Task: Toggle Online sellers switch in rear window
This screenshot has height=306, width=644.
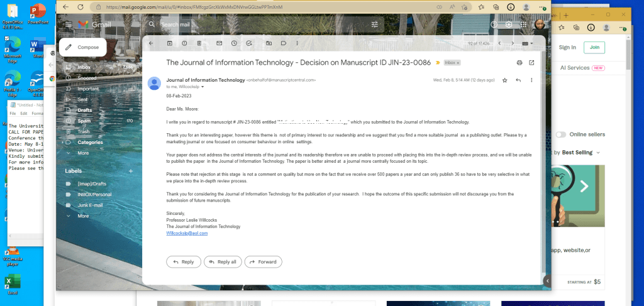Action: 560,134
